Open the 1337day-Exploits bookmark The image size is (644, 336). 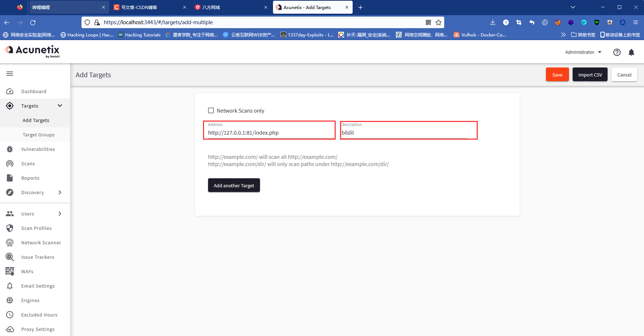[307, 35]
